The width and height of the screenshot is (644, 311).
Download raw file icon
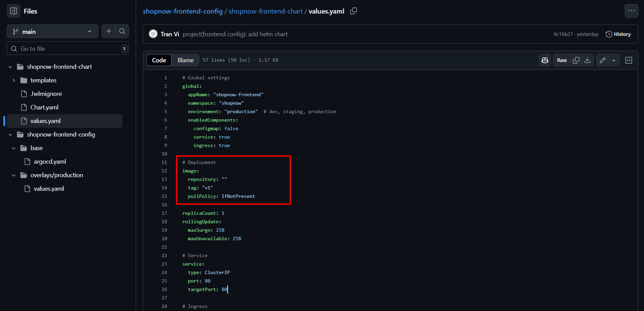pos(587,60)
